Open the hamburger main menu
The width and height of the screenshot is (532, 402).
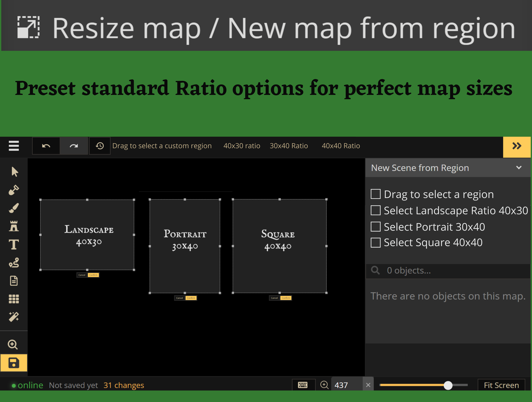pyautogui.click(x=14, y=146)
